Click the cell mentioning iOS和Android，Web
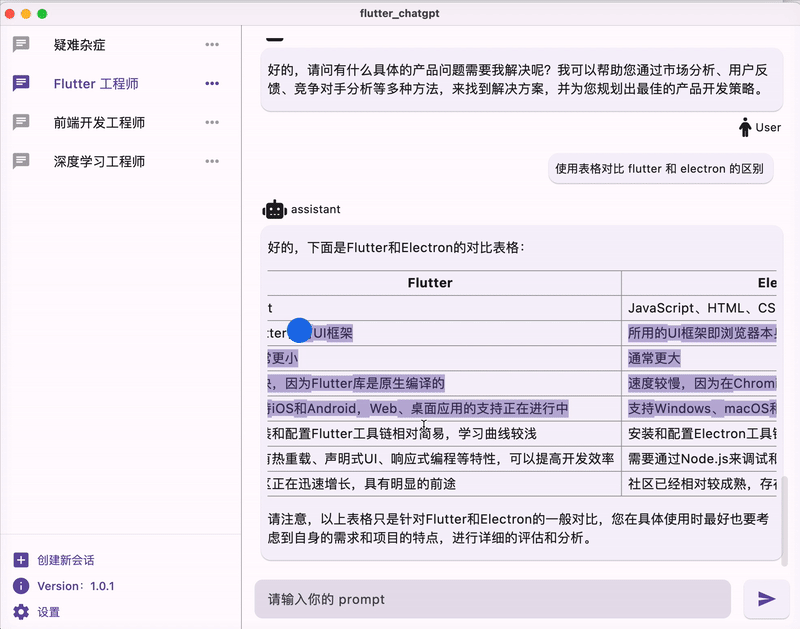Image resolution: width=800 pixels, height=629 pixels. [444, 409]
